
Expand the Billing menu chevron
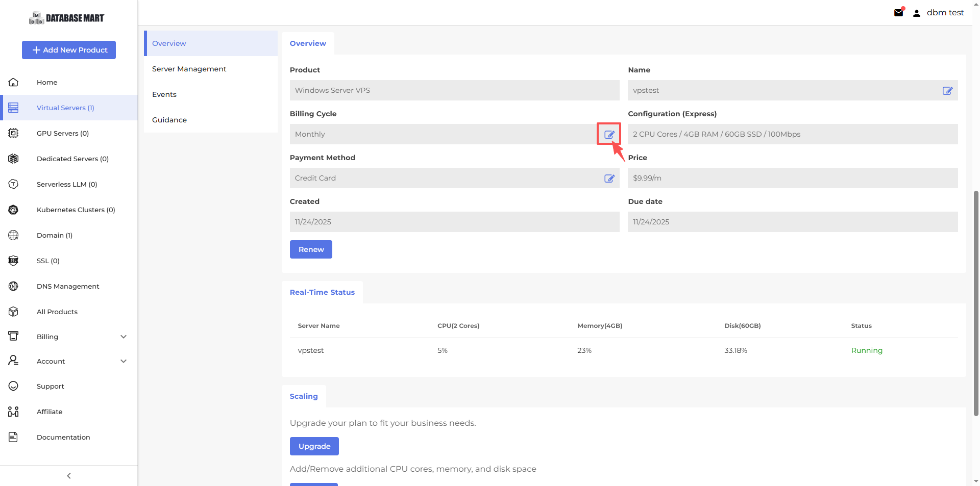(124, 337)
